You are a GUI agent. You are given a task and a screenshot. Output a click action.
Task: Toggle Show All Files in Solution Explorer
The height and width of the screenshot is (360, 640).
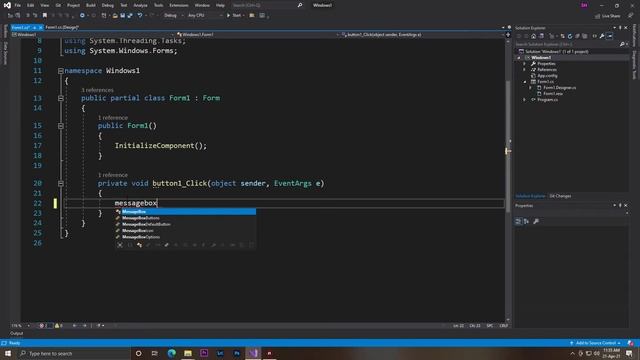(585, 36)
